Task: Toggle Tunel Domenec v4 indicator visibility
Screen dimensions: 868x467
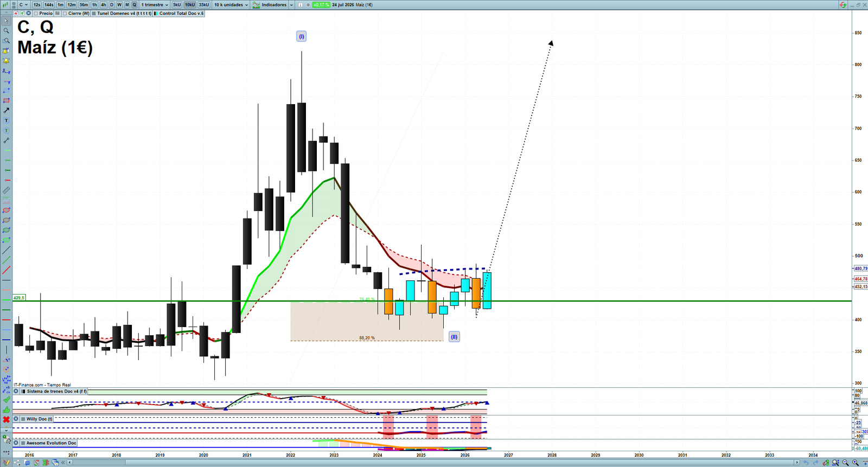Action: pos(94,14)
